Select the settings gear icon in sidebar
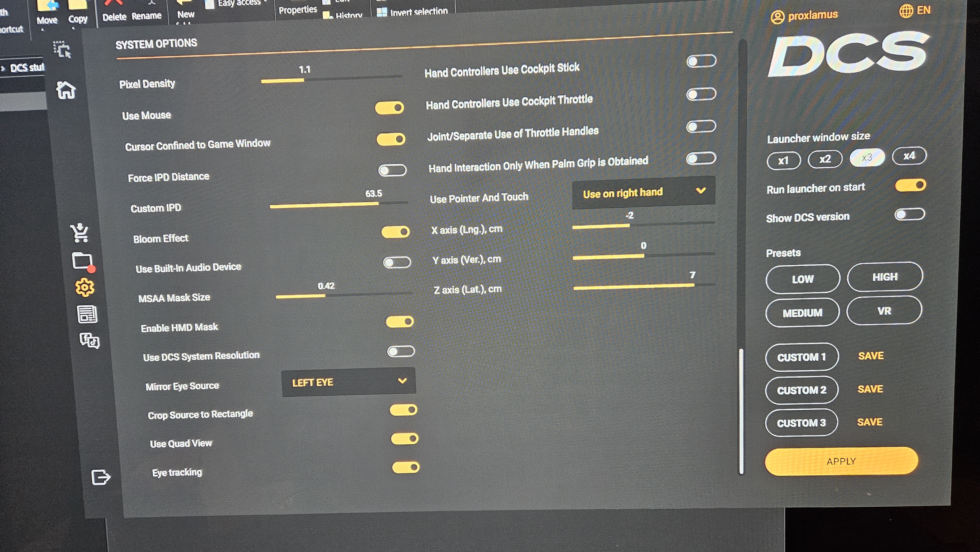This screenshot has height=552, width=980. pyautogui.click(x=85, y=287)
